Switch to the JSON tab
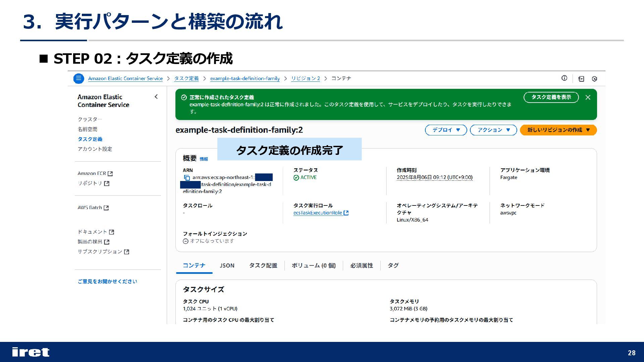Screen dimensions: 644x362 pos(227,265)
